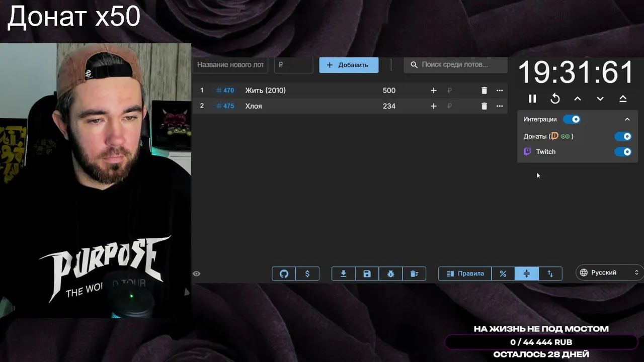This screenshot has height=362, width=644.
Task: Click the Поиск среди лотов search box
Action: tap(455, 65)
